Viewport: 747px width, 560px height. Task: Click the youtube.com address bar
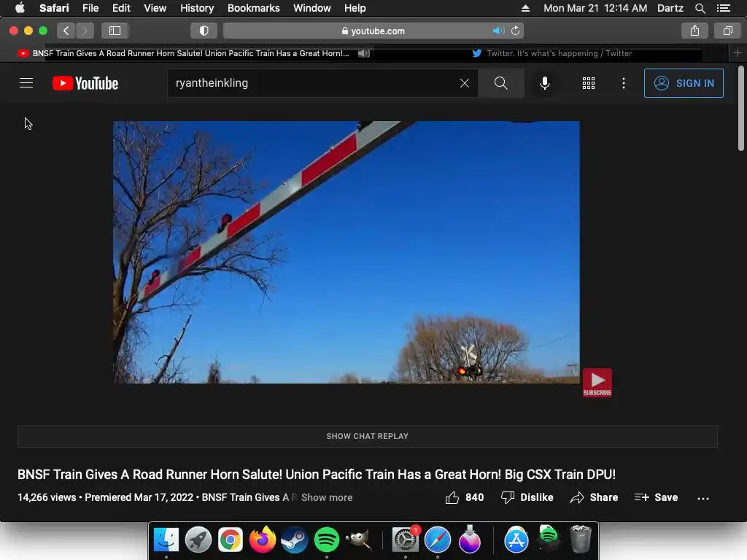[x=373, y=31]
